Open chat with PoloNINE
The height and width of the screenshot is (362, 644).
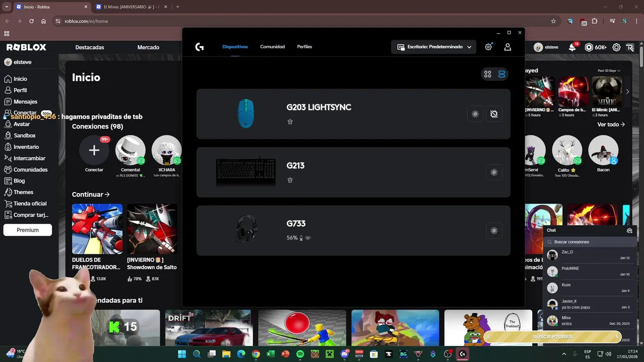(x=590, y=271)
